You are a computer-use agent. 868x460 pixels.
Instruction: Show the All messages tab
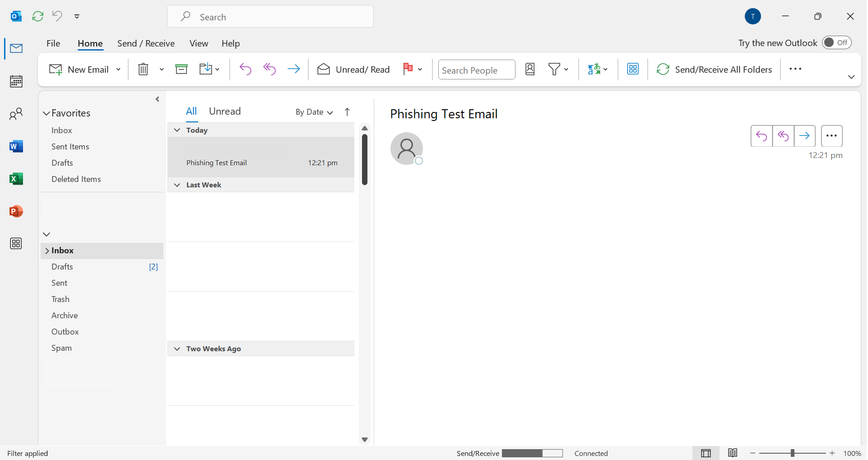point(191,112)
